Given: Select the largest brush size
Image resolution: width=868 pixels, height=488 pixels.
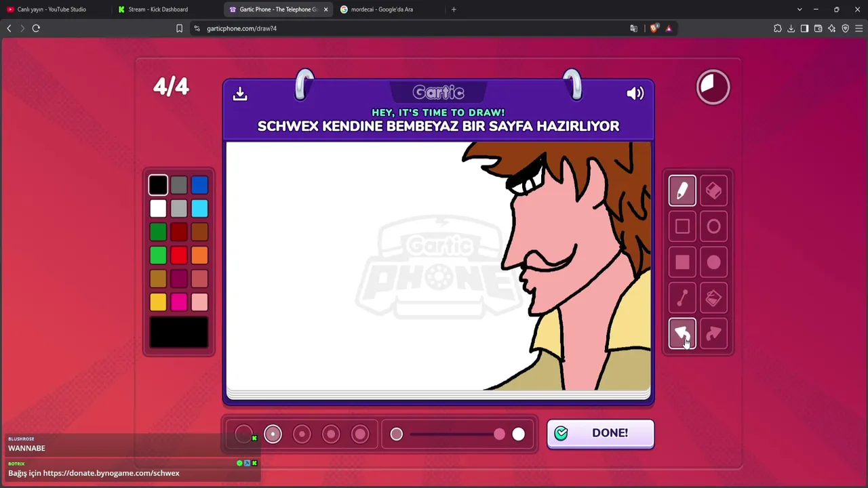Looking at the screenshot, I should coord(360,434).
